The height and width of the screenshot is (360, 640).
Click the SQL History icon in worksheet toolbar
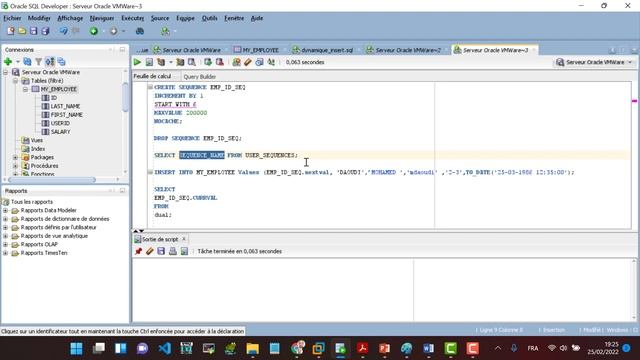tap(259, 62)
